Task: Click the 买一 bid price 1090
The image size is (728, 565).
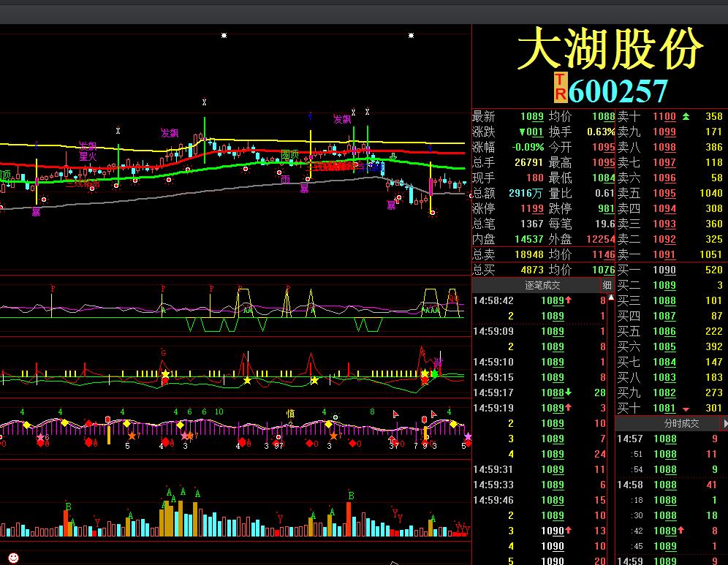Action: (664, 270)
